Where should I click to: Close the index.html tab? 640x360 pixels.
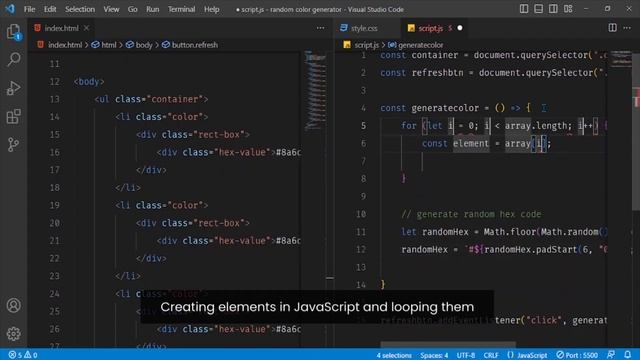point(87,28)
